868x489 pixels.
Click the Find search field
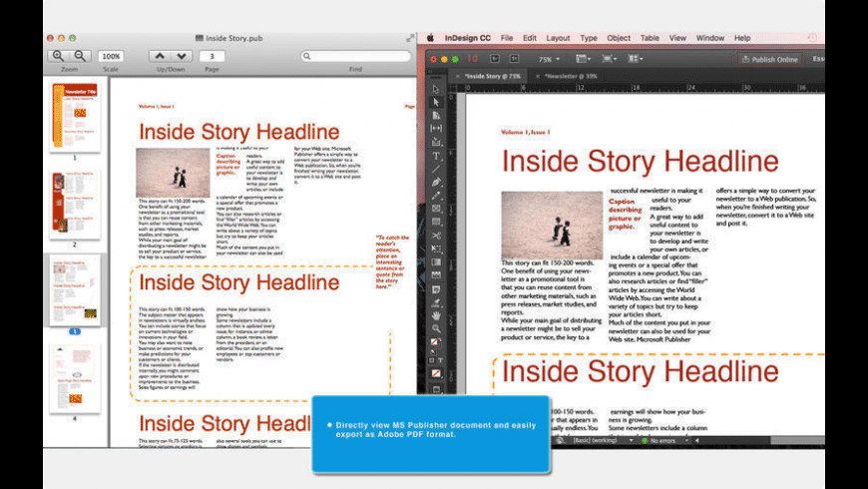tap(356, 56)
